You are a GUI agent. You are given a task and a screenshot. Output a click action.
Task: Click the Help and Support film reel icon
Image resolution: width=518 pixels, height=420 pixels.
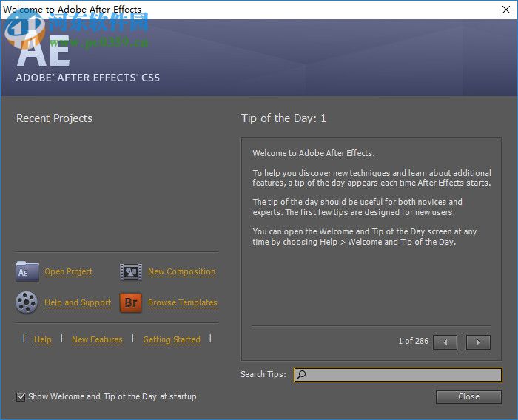27,302
